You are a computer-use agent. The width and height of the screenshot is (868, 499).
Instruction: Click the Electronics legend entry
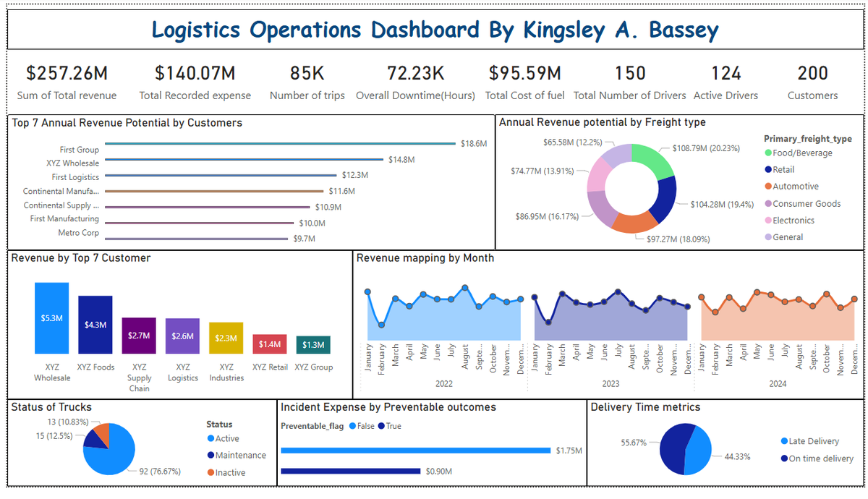[789, 220]
